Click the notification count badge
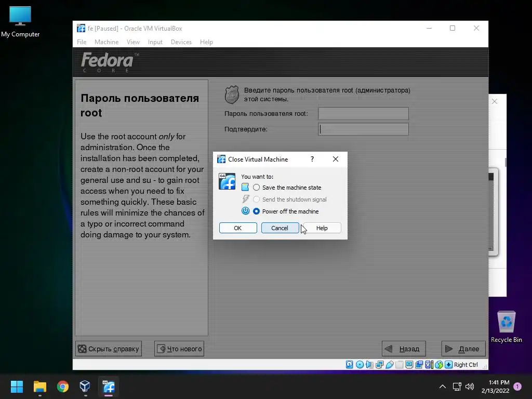 517,387
